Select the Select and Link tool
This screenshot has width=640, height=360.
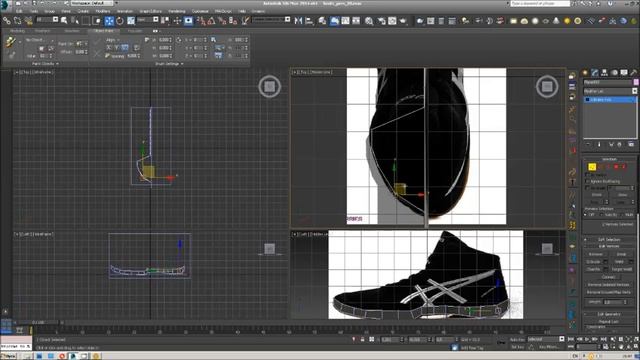pyautogui.click(x=7, y=20)
